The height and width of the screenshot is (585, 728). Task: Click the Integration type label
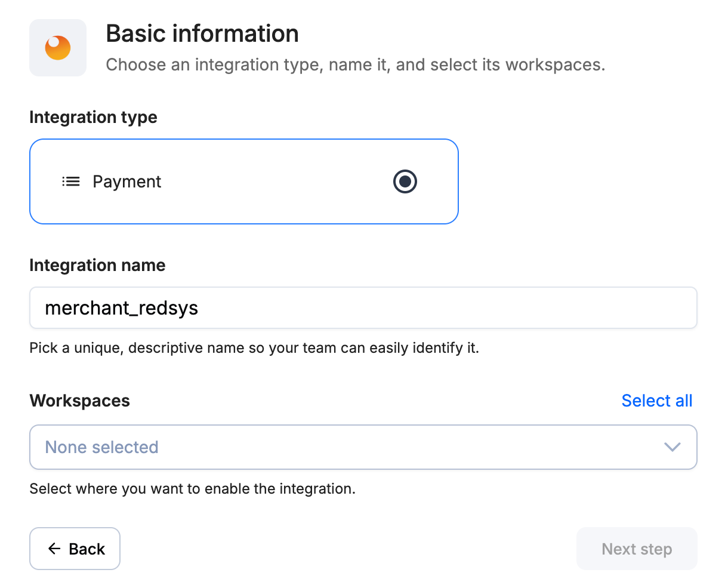93,117
